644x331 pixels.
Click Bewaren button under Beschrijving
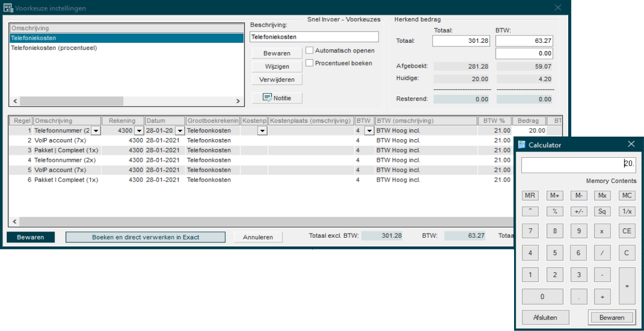277,53
